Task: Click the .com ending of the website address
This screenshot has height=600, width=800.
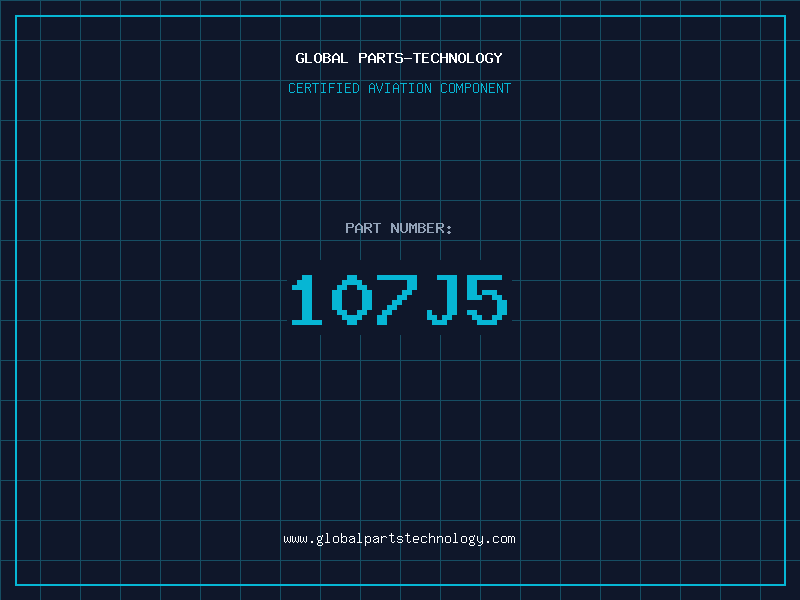Action: pyautogui.click(x=500, y=539)
